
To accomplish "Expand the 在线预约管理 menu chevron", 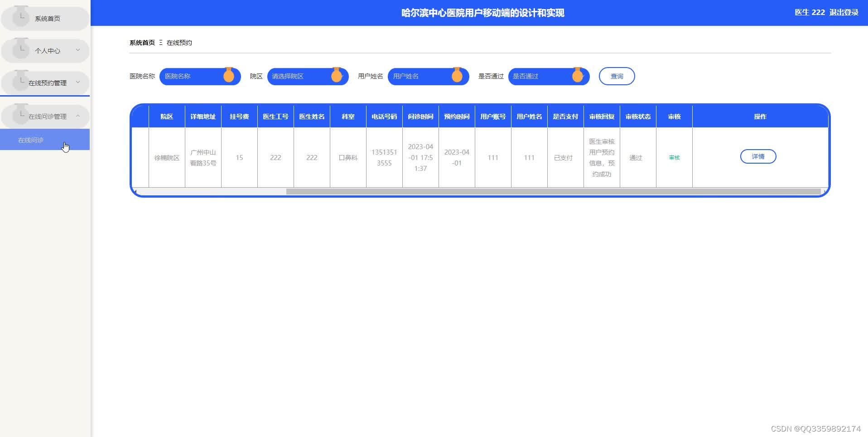I will click(78, 83).
